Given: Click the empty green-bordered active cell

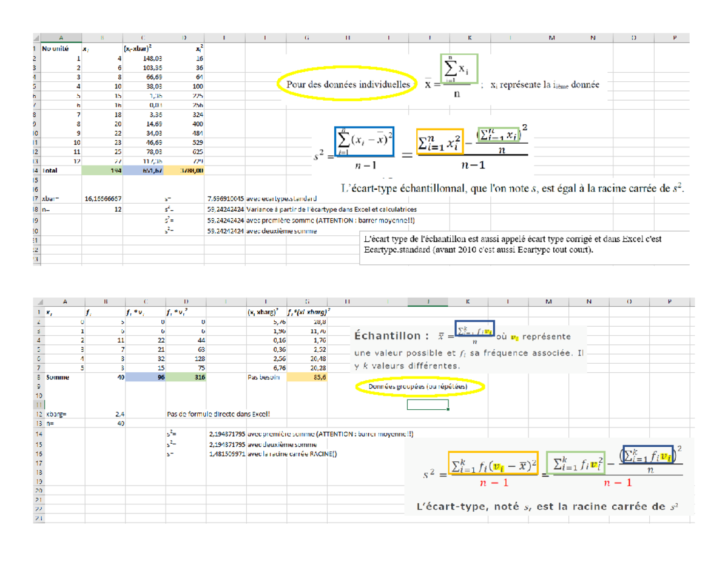Looking at the screenshot, I should (428, 405).
